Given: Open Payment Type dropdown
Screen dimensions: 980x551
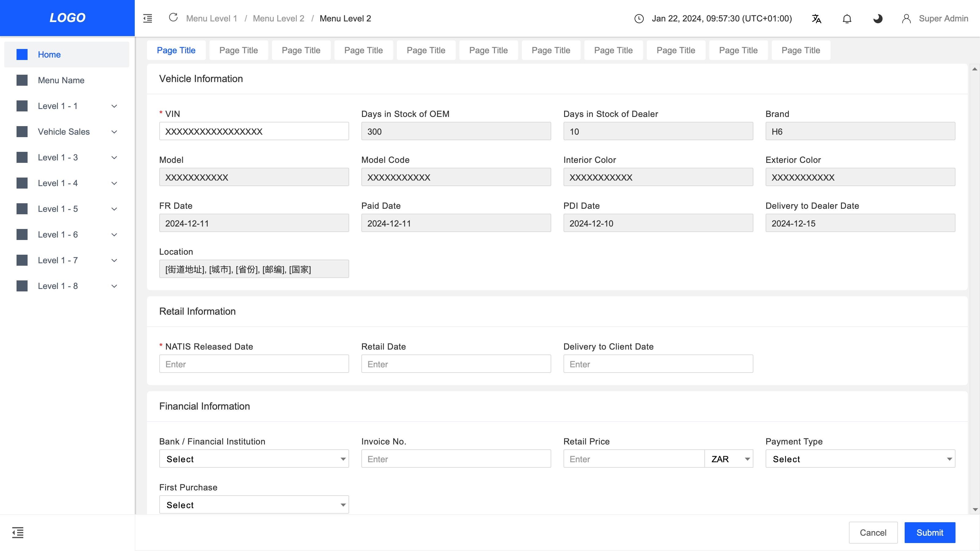Looking at the screenshot, I should [x=860, y=459].
